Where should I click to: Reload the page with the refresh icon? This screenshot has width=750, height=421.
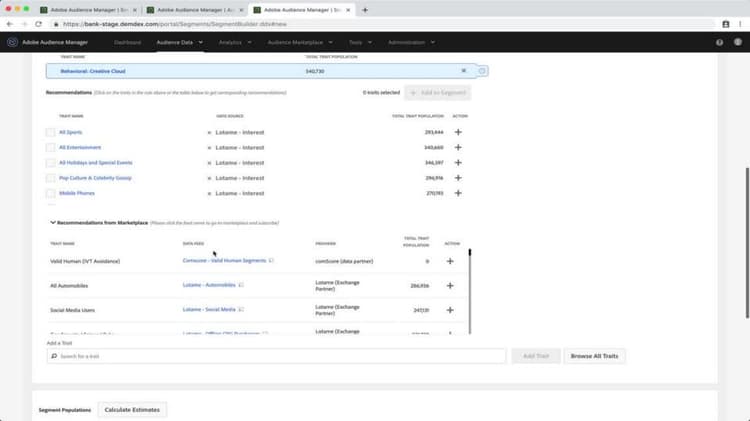click(x=38, y=24)
